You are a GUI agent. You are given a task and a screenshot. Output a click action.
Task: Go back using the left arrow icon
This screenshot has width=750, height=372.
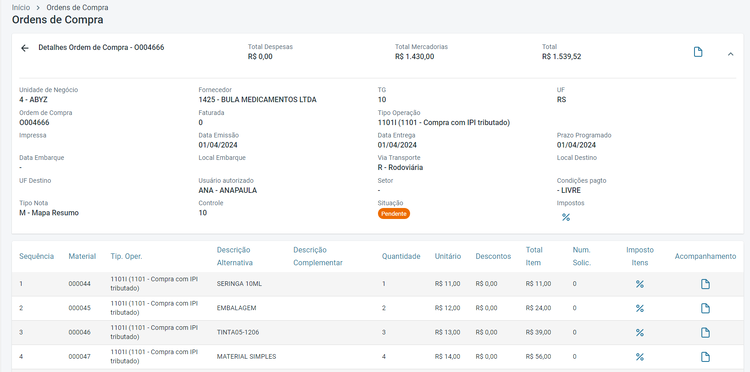(25, 48)
